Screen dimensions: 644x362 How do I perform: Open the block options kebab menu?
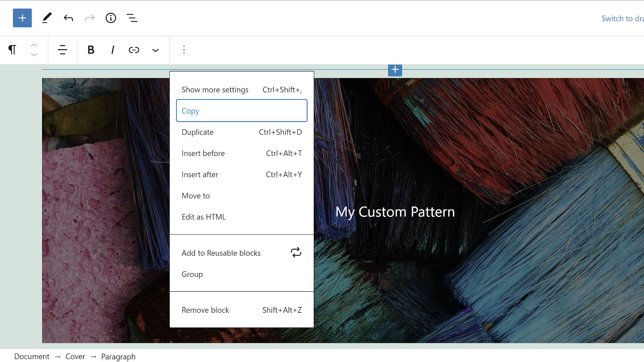pyautogui.click(x=184, y=50)
